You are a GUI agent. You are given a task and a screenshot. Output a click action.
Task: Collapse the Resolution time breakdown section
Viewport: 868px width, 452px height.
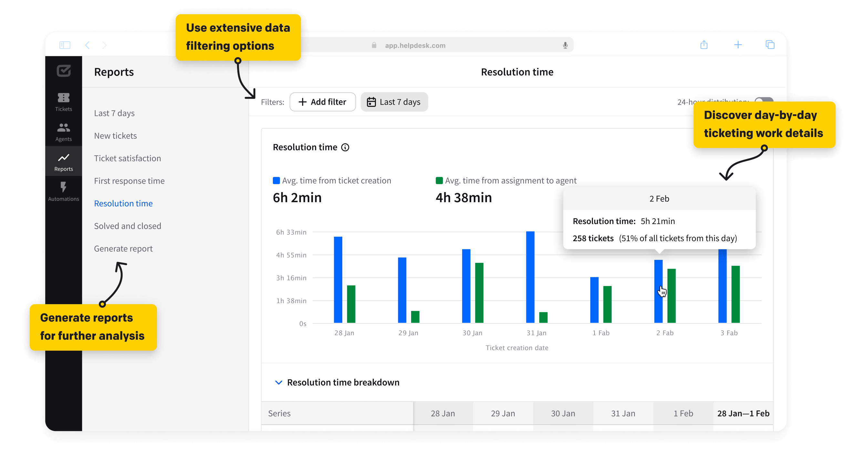point(278,382)
